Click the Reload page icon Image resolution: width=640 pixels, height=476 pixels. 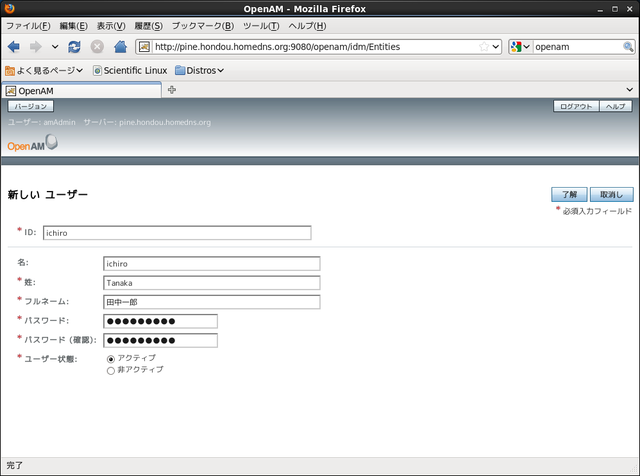(75, 47)
